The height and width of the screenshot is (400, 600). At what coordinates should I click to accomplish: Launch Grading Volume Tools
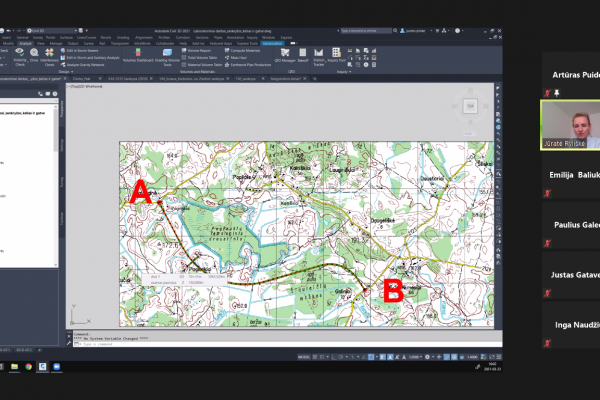(x=167, y=57)
